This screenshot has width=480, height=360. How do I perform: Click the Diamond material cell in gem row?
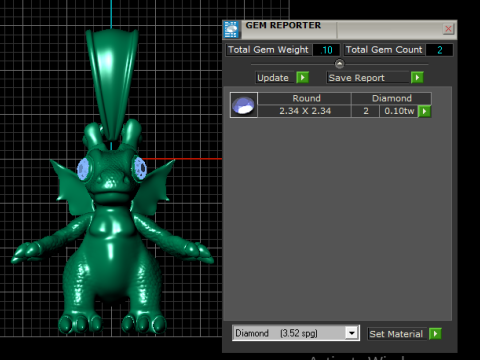[391, 99]
